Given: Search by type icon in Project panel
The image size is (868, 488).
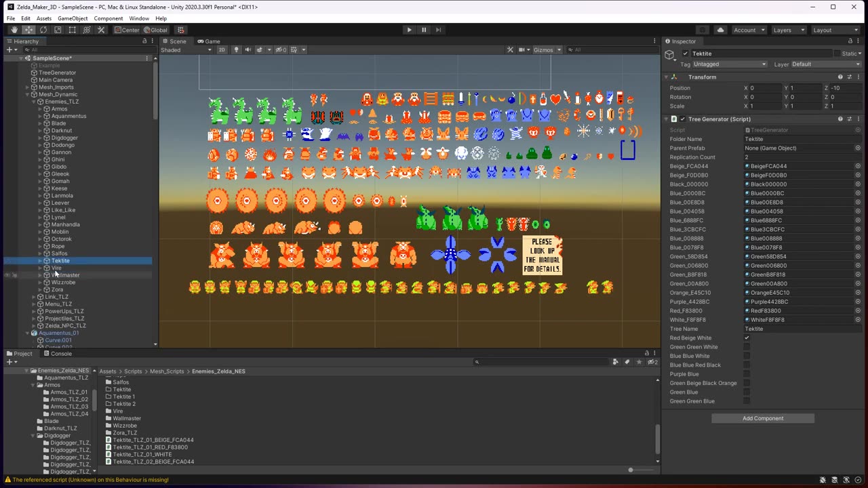Looking at the screenshot, I should click(x=616, y=362).
